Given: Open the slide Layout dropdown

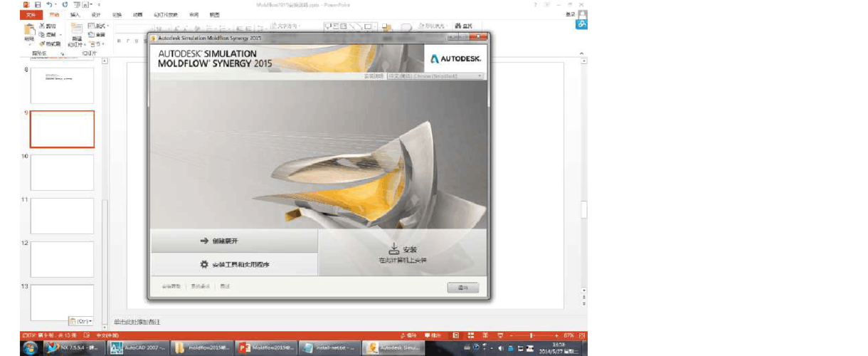Looking at the screenshot, I should pyautogui.click(x=97, y=26).
